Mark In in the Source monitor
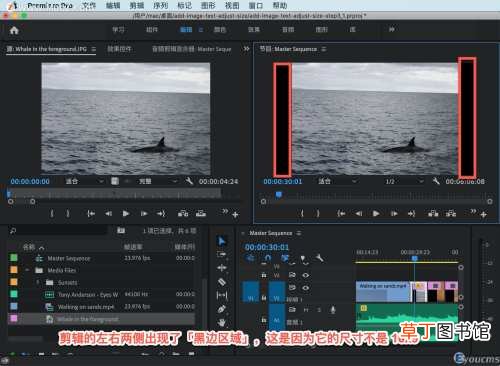The width and height of the screenshot is (500, 366). tap(52, 213)
